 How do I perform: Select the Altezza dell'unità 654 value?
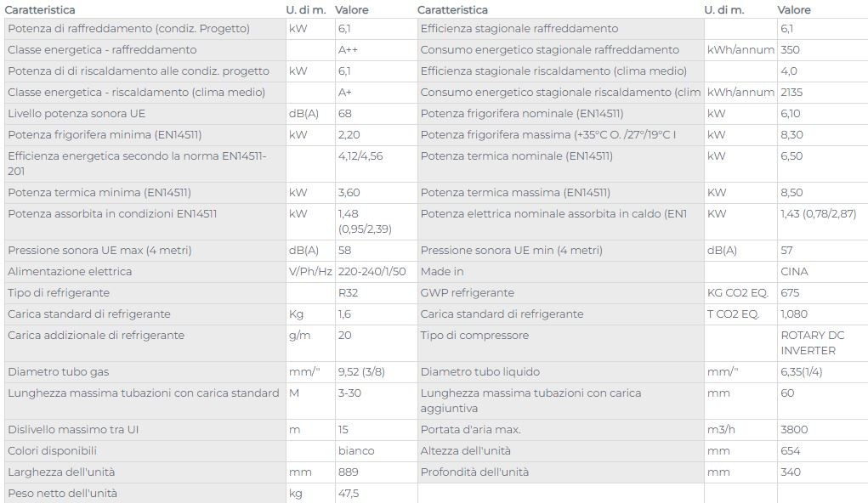(790, 451)
